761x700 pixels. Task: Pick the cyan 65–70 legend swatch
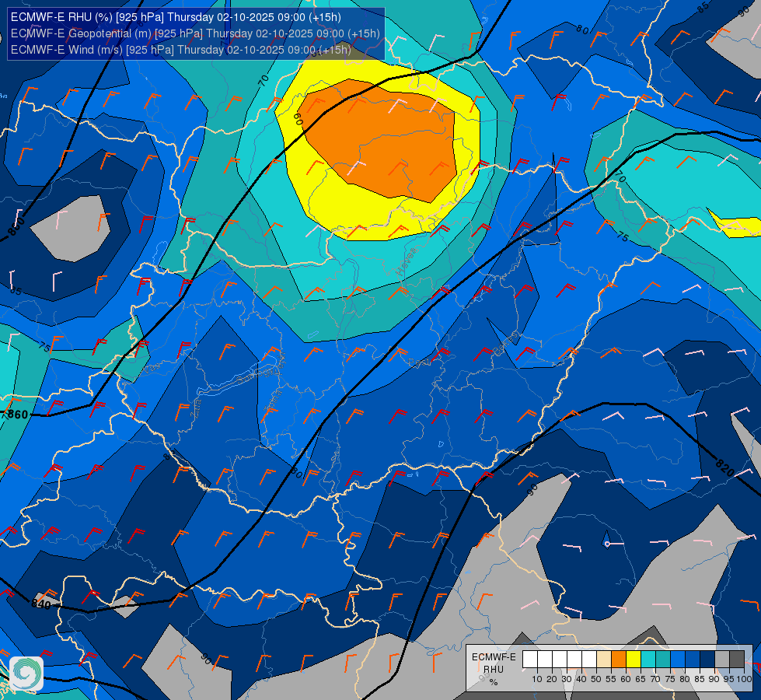tap(648, 660)
